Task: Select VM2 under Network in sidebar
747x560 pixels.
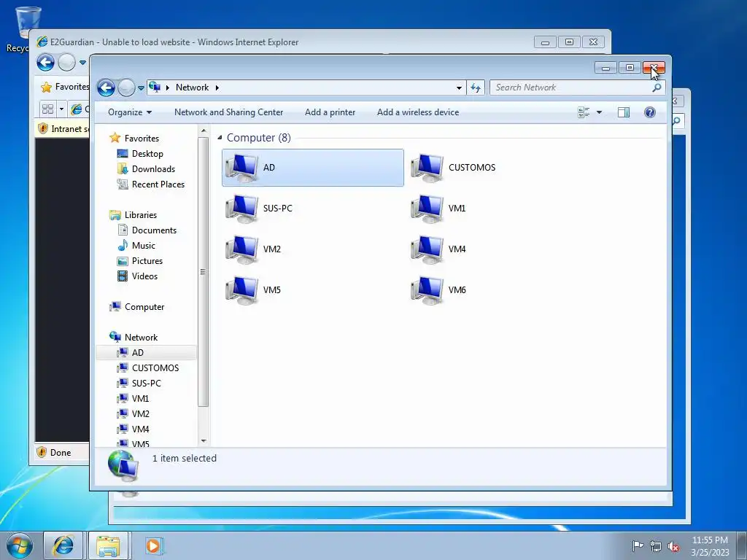Action: (140, 414)
